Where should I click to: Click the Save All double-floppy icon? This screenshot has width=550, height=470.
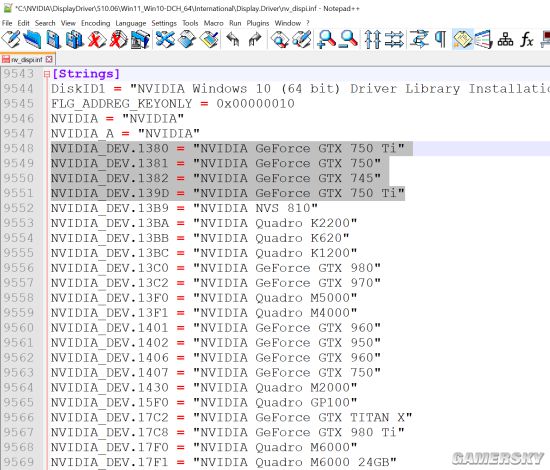pyautogui.click(x=74, y=39)
